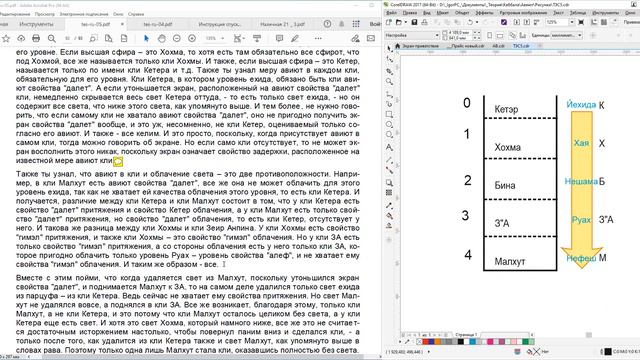This screenshot has width=640, height=360.
Task: Click CorelDRAW's undo arrow
Action: tap(470, 22)
